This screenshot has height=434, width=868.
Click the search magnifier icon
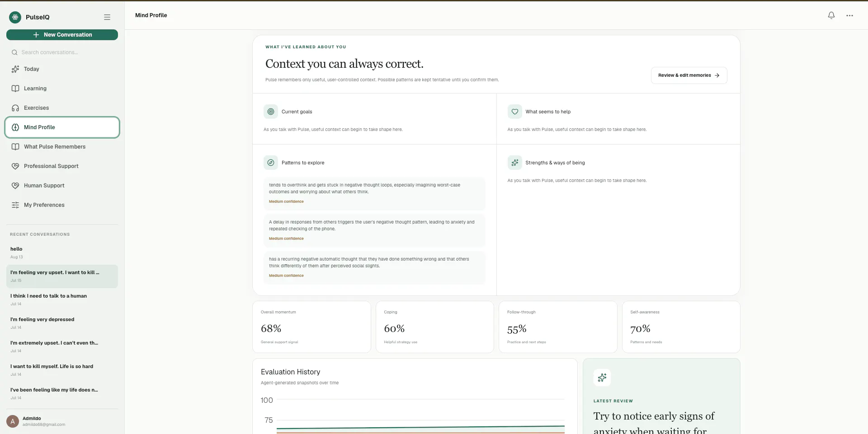[14, 52]
